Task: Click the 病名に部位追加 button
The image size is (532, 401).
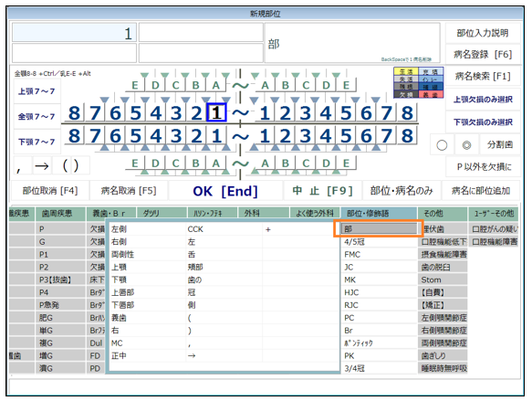Action: pyautogui.click(x=481, y=191)
